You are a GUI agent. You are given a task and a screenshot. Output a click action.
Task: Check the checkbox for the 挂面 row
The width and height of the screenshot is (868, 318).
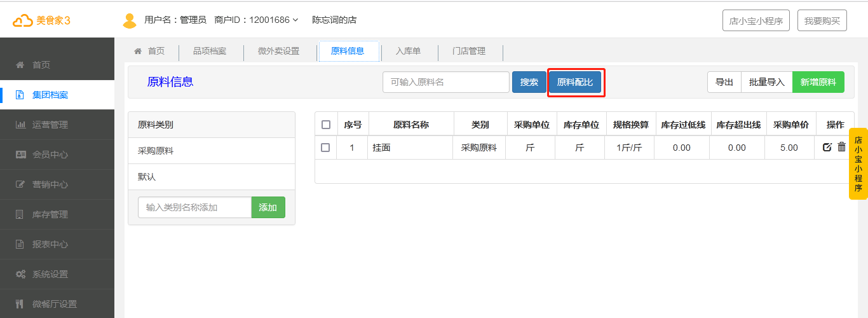[x=325, y=148]
